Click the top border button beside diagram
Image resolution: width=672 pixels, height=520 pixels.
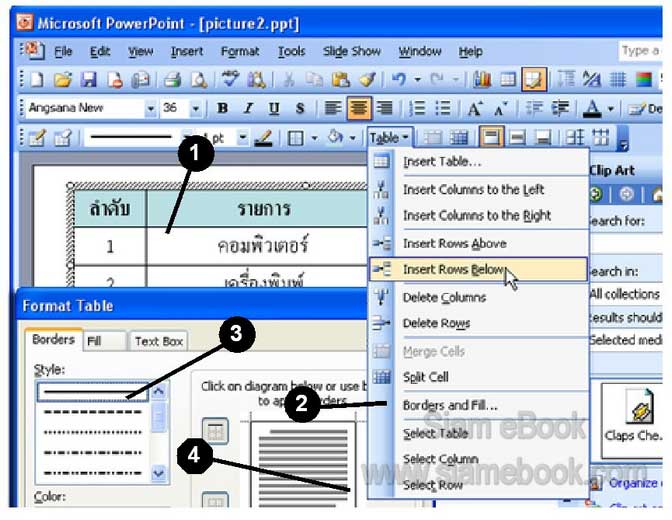[x=215, y=431]
